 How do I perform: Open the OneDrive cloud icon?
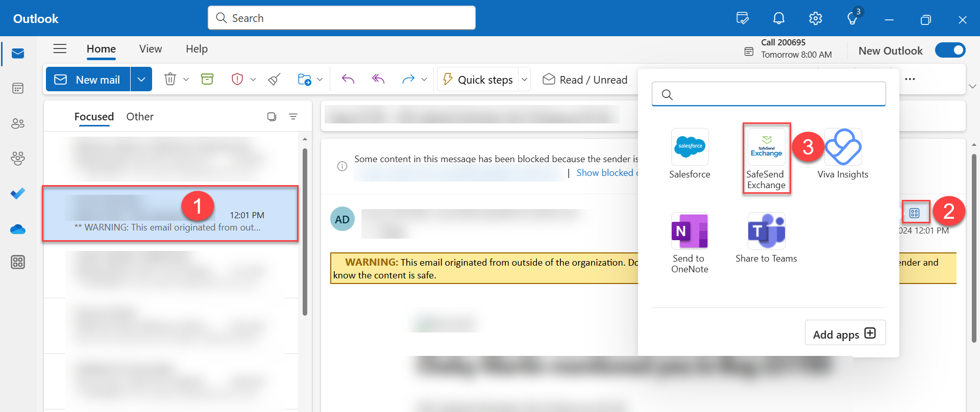(18, 229)
